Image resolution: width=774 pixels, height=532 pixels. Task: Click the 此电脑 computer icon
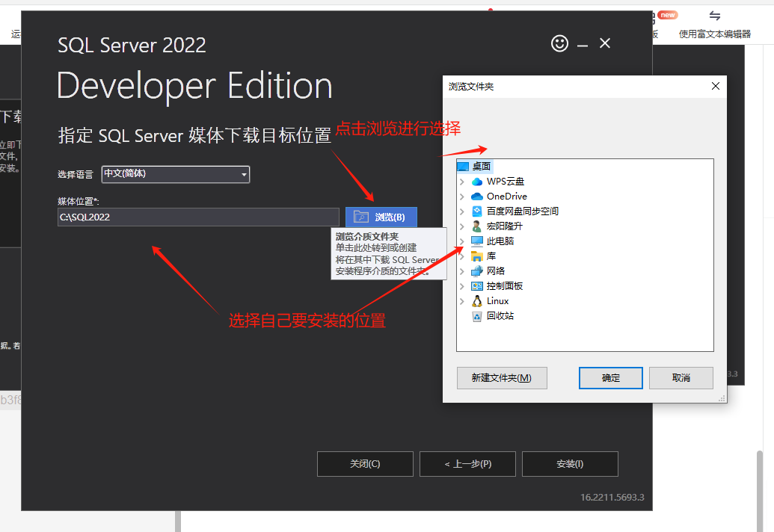pyautogui.click(x=477, y=241)
